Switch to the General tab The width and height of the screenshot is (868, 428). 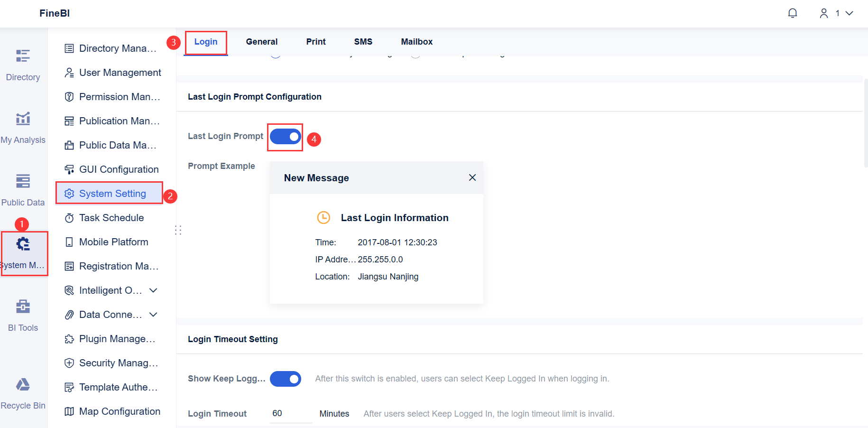click(x=261, y=41)
